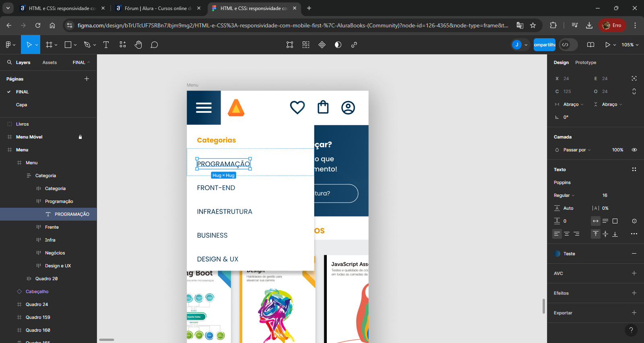Add an effect in Efeitos section

tap(634, 293)
